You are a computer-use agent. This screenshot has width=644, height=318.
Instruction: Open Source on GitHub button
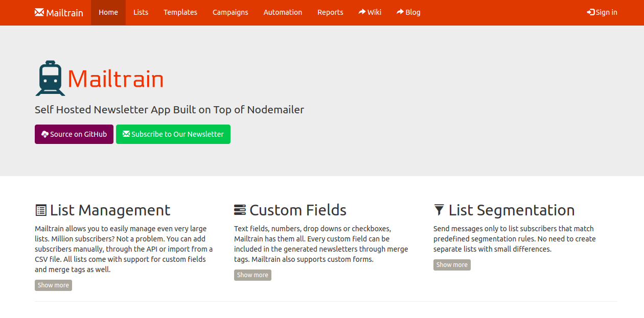pyautogui.click(x=74, y=134)
